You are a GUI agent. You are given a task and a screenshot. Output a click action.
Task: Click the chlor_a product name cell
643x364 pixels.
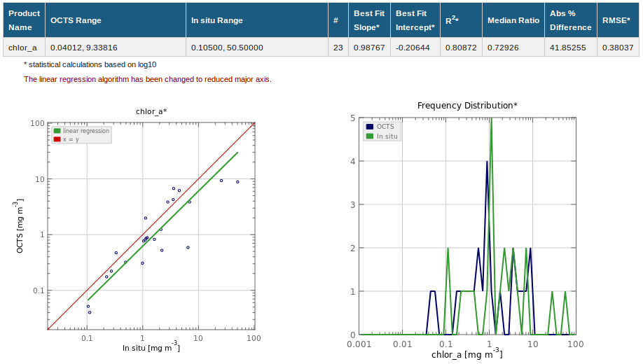click(23, 48)
